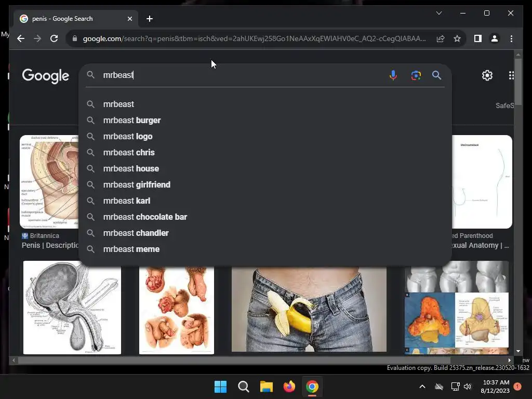
Task: Click the magnifier icon beside 'mrbeast meme'
Action: click(90, 249)
